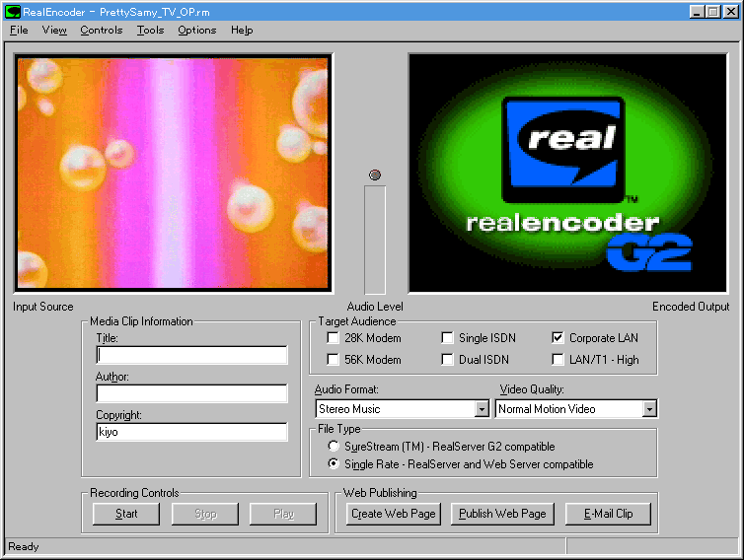Select the SureStream file type radio button
This screenshot has width=744, height=560.
coord(334,447)
